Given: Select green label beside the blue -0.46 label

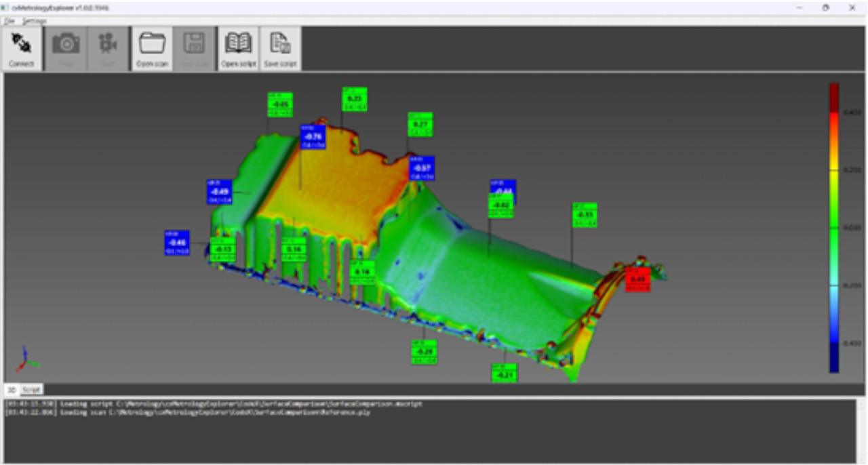Looking at the screenshot, I should pos(222,249).
